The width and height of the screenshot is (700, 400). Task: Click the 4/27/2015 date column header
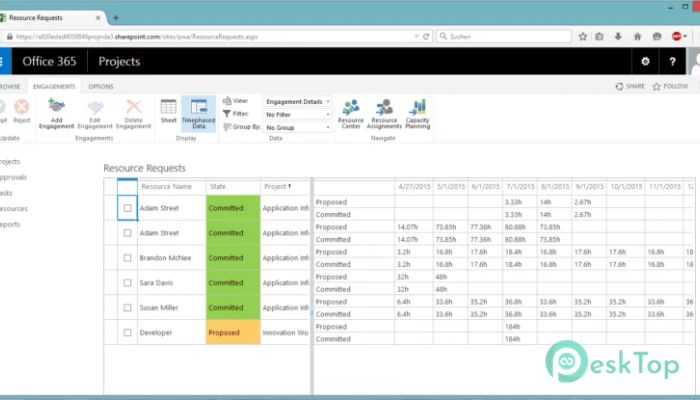[x=414, y=187]
